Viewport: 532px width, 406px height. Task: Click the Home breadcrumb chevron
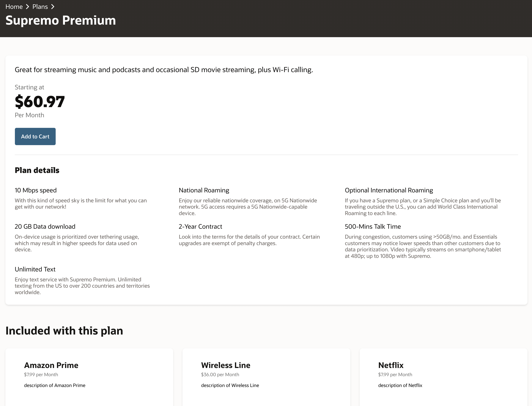tap(28, 6)
